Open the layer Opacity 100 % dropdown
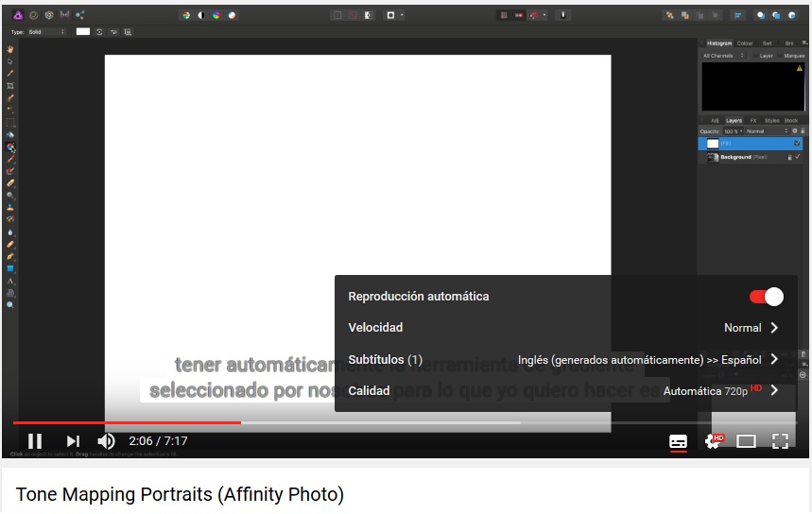The image size is (812, 514). 734,131
